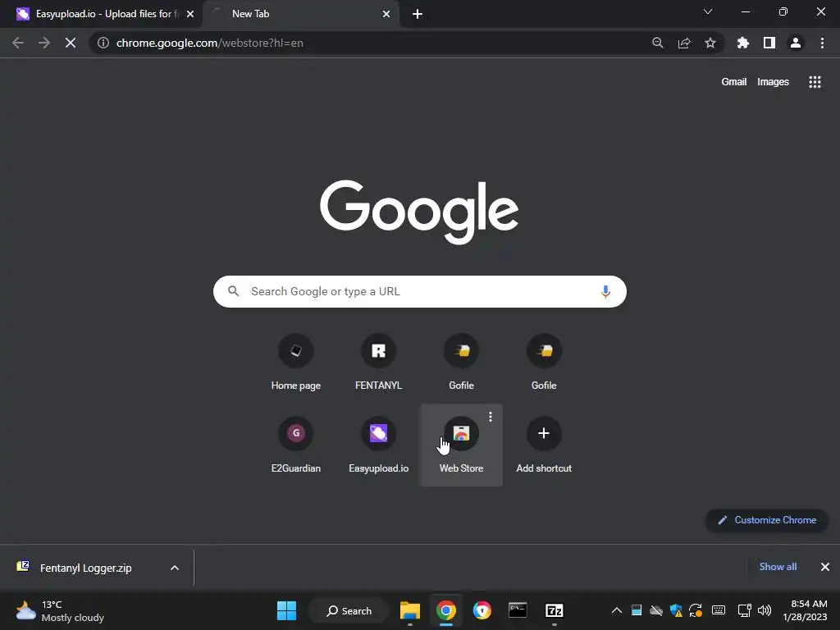Viewport: 840px width, 630px height.
Task: Open the Chrome profile avatar
Action: 796,43
